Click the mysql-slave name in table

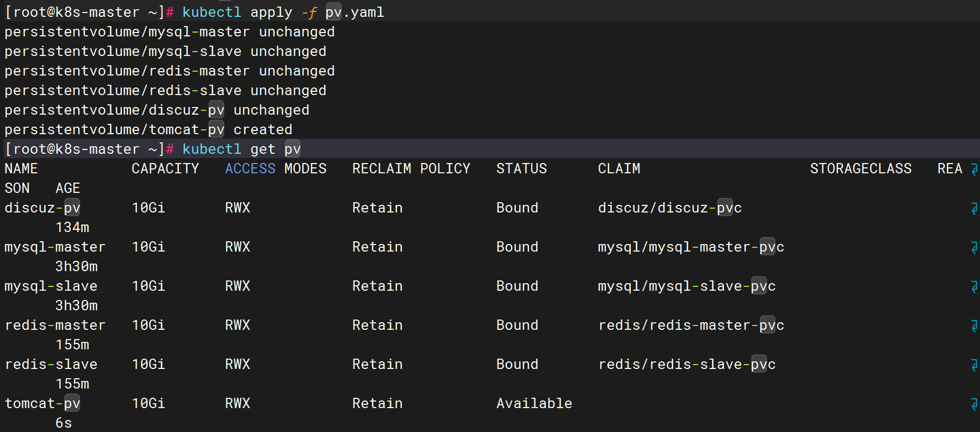coord(51,286)
